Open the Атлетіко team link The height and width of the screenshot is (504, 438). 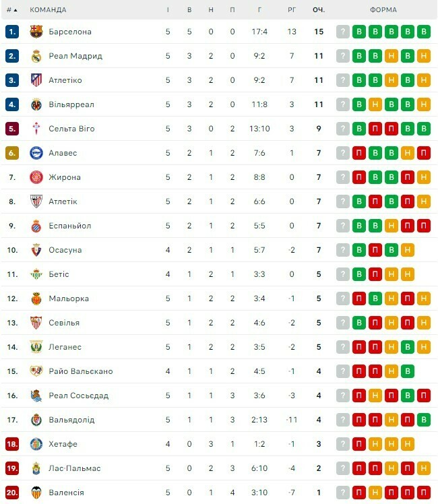(65, 80)
